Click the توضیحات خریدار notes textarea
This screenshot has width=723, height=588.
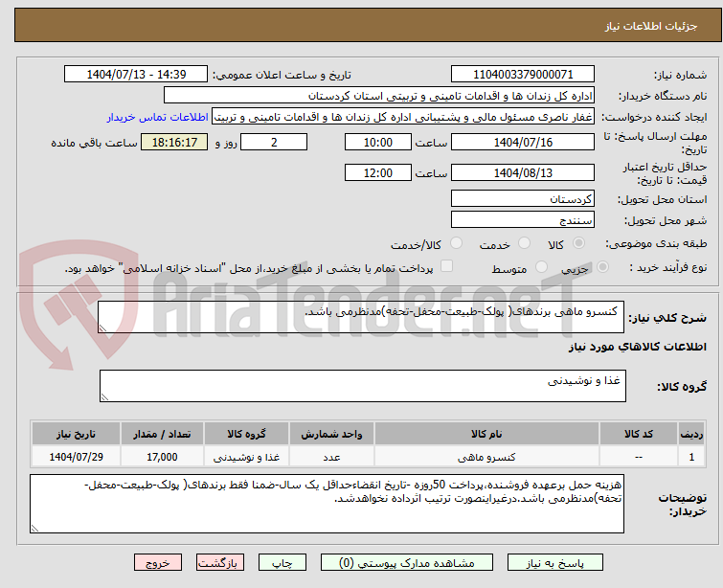click(x=327, y=504)
